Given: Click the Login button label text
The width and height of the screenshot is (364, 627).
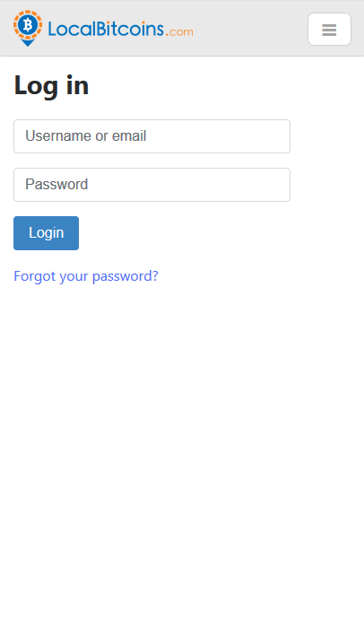Looking at the screenshot, I should point(46,232).
